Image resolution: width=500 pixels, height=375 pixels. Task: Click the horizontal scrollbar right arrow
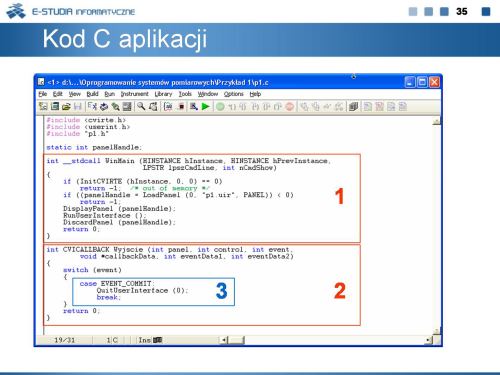tap(428, 340)
